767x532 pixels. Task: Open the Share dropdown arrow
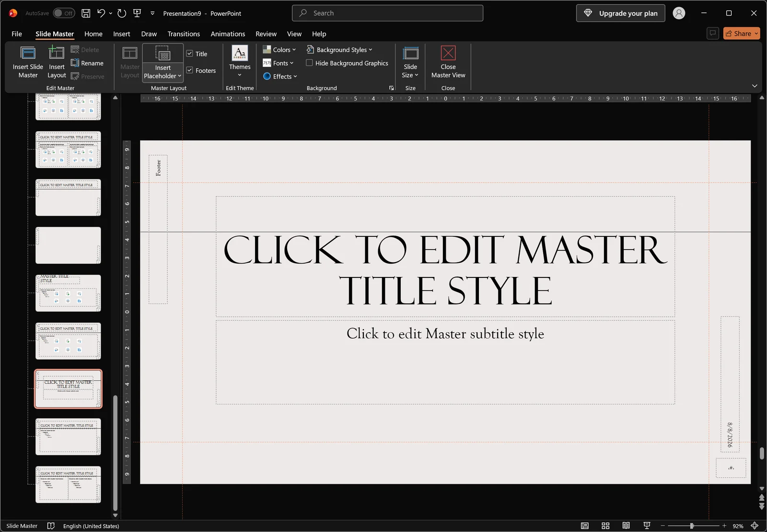tap(756, 34)
